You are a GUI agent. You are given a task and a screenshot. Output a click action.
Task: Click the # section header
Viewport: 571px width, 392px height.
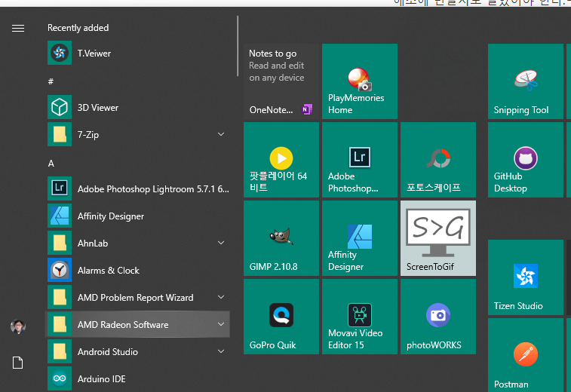51,81
